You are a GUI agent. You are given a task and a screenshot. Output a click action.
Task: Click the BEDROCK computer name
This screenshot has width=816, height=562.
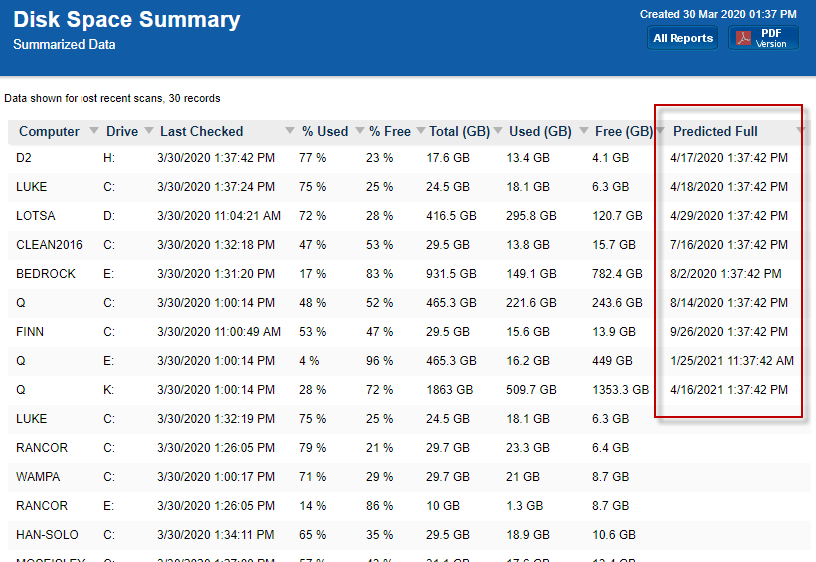point(45,274)
